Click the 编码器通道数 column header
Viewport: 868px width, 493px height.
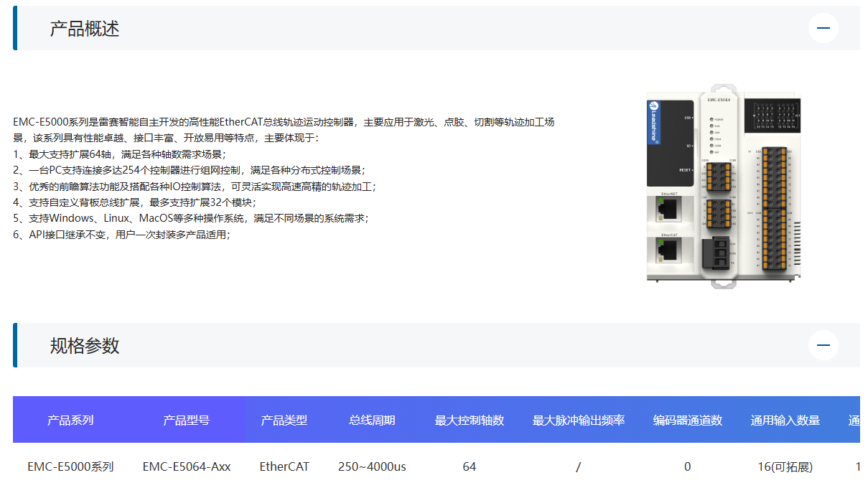[686, 420]
